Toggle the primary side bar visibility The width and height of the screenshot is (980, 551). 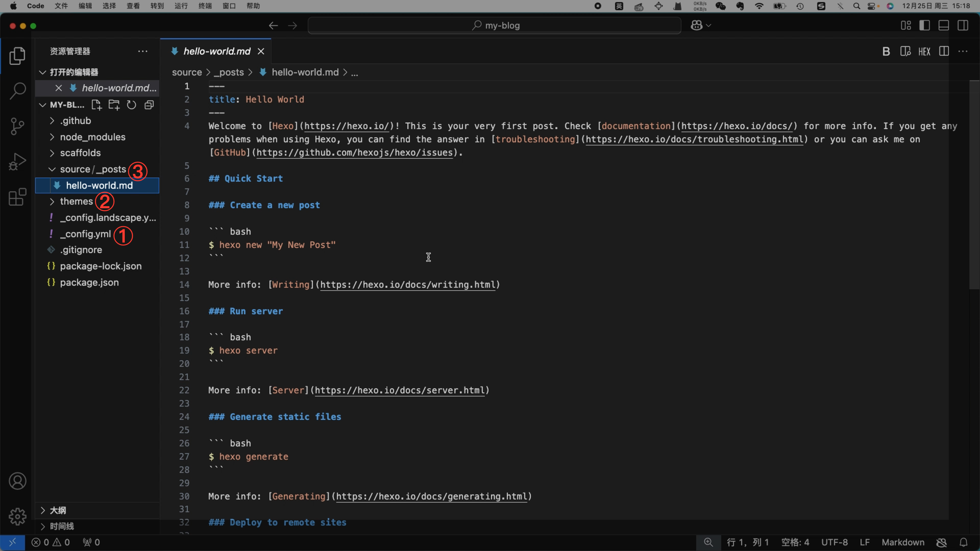924,26
